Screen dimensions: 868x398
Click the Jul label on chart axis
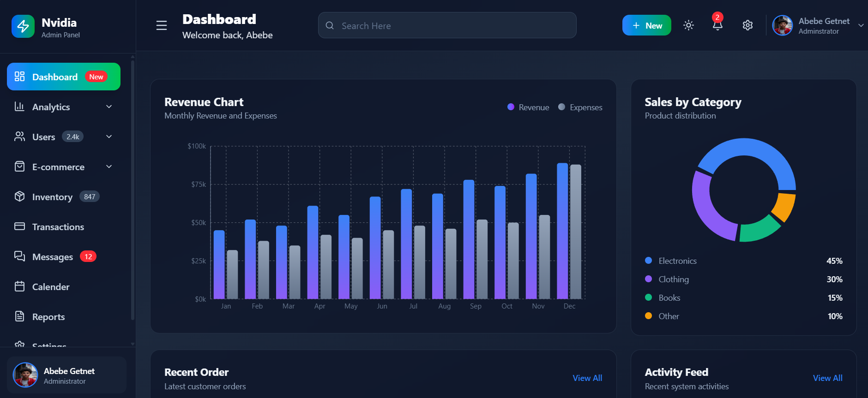pos(413,306)
